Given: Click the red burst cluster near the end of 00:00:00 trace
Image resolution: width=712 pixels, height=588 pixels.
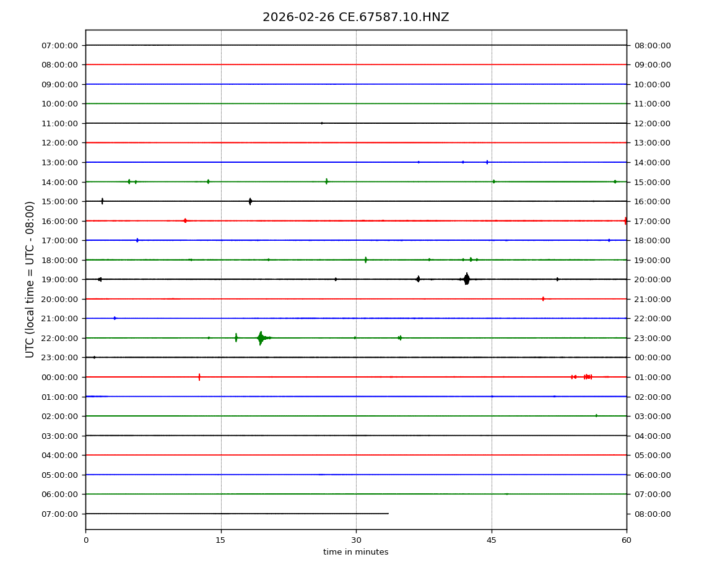Looking at the screenshot, I should [x=586, y=377].
